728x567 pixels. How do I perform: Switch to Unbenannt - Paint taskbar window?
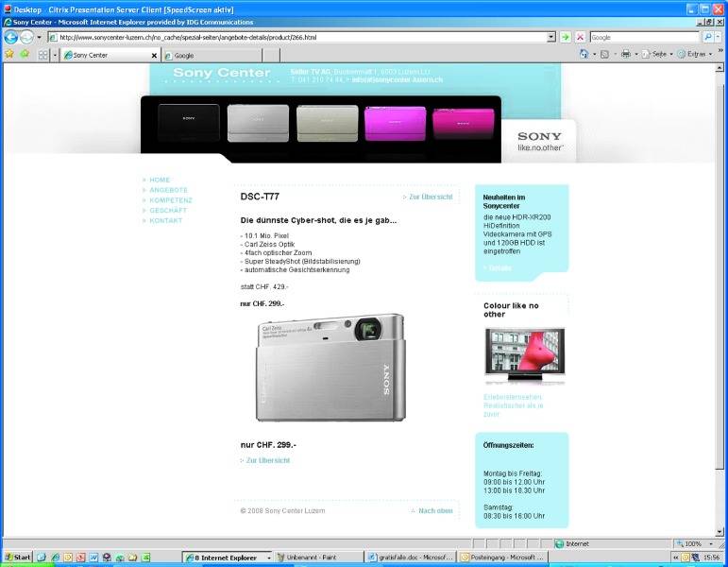point(319,558)
